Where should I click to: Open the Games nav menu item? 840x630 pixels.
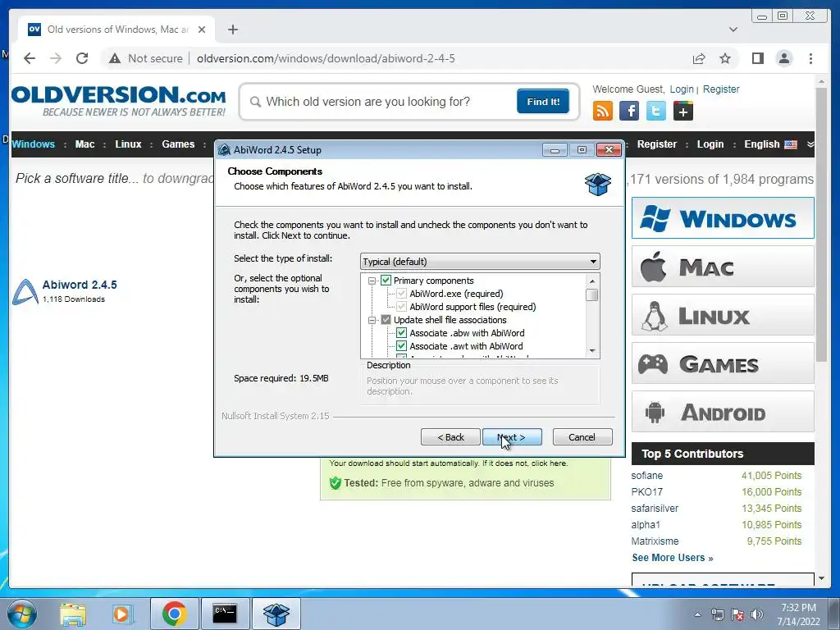pyautogui.click(x=178, y=144)
